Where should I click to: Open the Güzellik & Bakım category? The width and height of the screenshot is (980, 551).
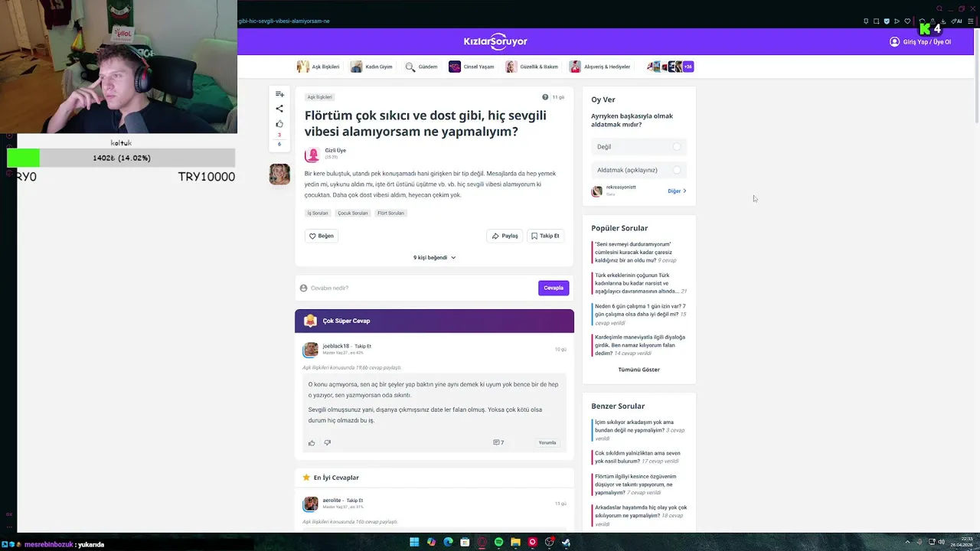click(531, 67)
